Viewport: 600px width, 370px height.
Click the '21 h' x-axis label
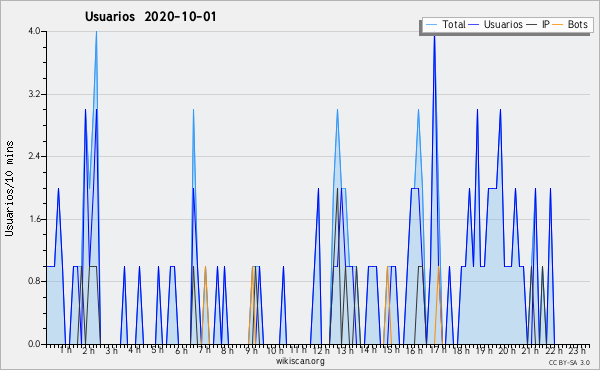pyautogui.click(x=530, y=351)
